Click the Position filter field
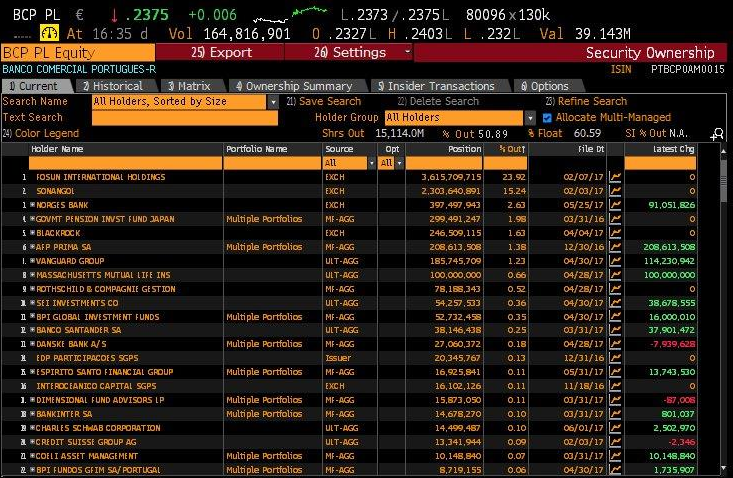 tap(444, 163)
